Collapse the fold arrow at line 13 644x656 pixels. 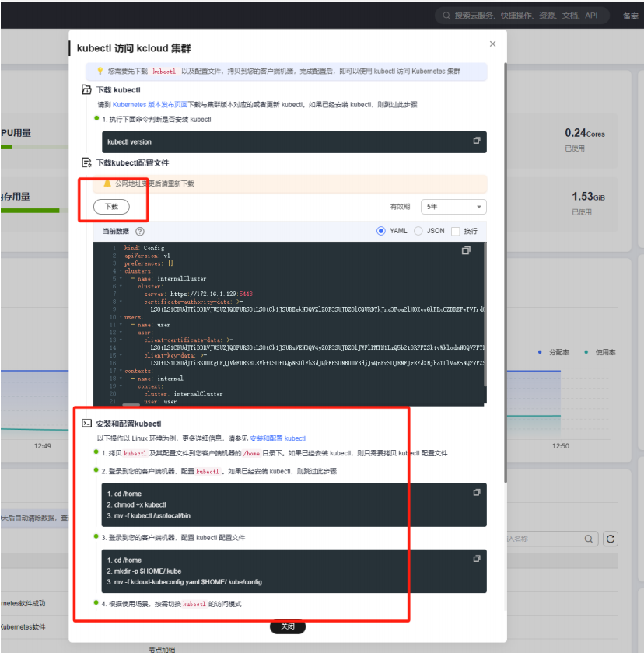tap(121, 340)
